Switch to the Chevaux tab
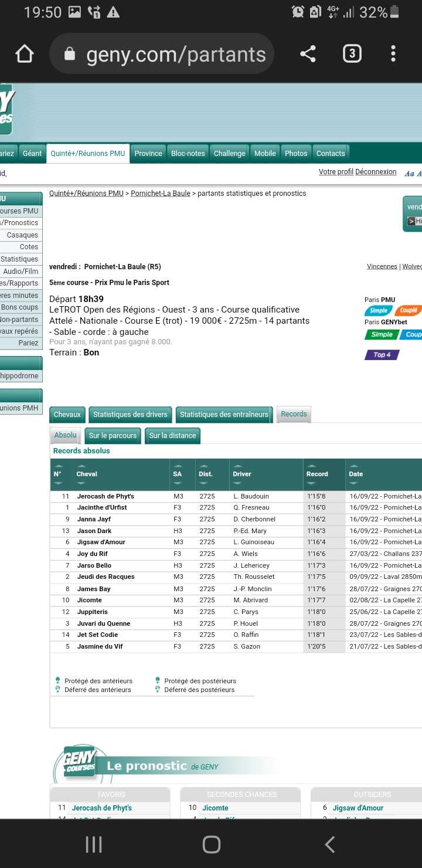Viewport: 422px width, 868px height. (67, 415)
